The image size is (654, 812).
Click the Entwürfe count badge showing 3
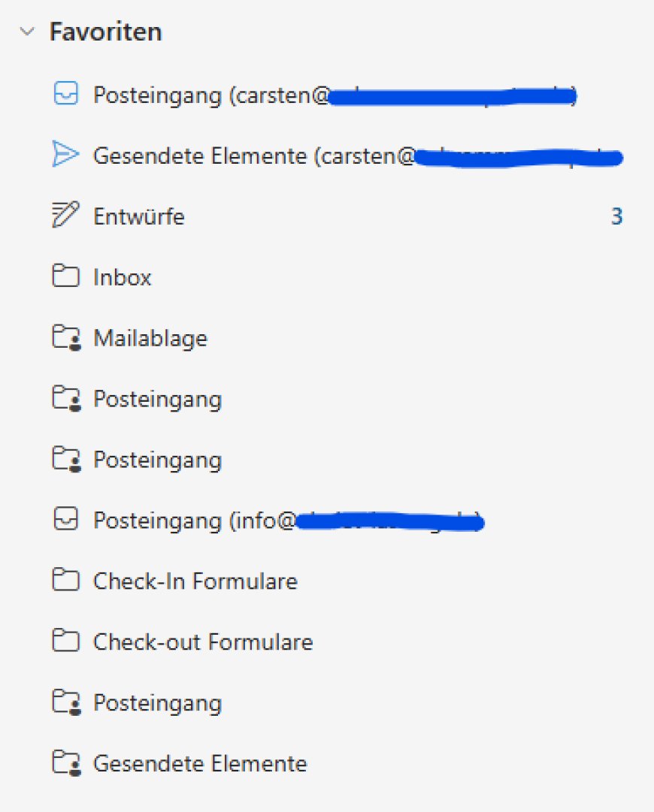coord(616,217)
